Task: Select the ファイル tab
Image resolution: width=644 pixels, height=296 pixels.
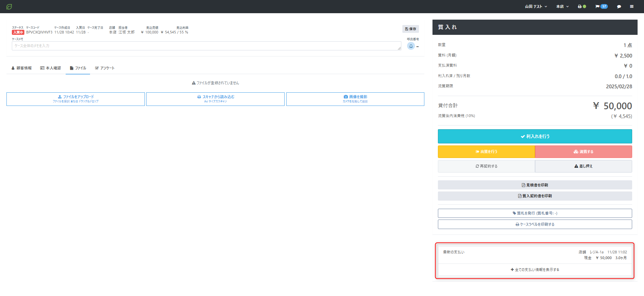Action: tap(78, 68)
